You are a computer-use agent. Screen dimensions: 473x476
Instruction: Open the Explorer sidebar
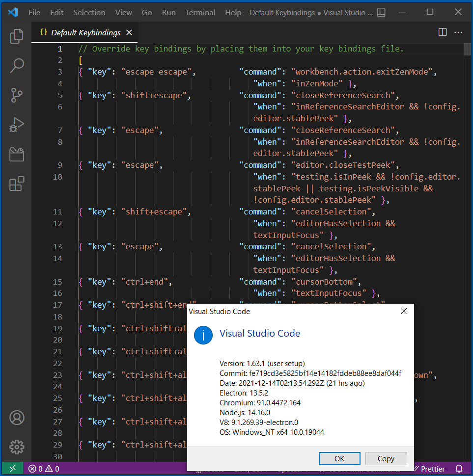coord(17,36)
